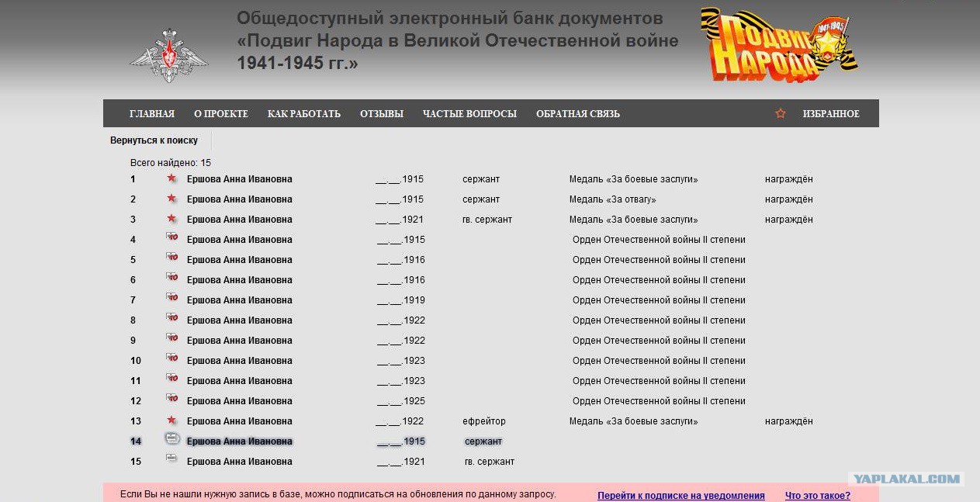980x502 pixels.
Task: Click the Подвиг Народа logo
Action: coord(779,45)
